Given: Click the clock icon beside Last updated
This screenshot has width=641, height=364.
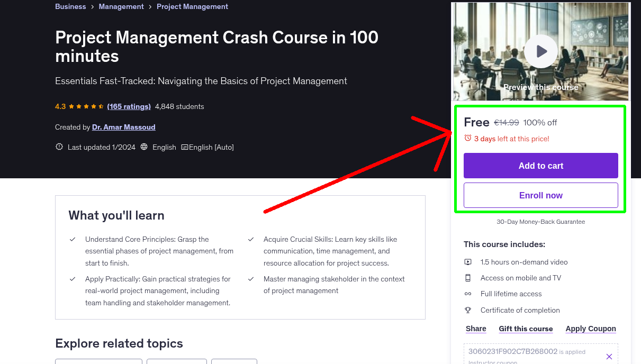Looking at the screenshot, I should point(59,147).
